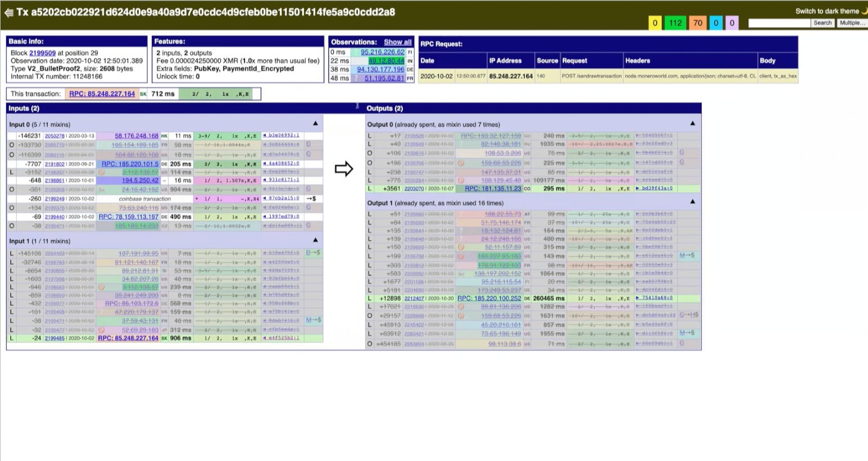Open block 2191802 link in Input 0
The height and width of the screenshot is (461, 868).
pyautogui.click(x=54, y=164)
